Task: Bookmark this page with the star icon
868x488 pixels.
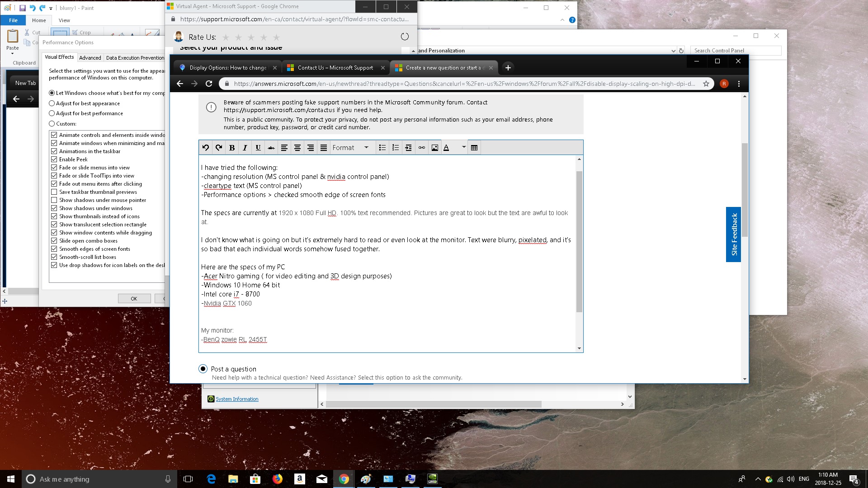Action: 706,84
